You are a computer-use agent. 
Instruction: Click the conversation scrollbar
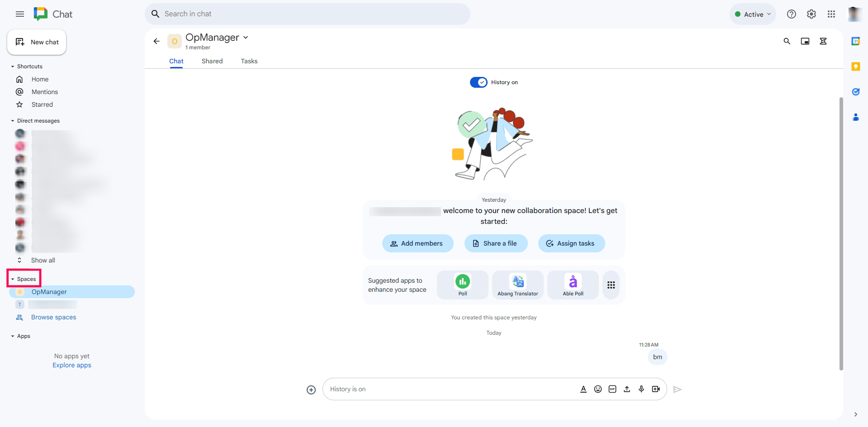[x=841, y=233]
